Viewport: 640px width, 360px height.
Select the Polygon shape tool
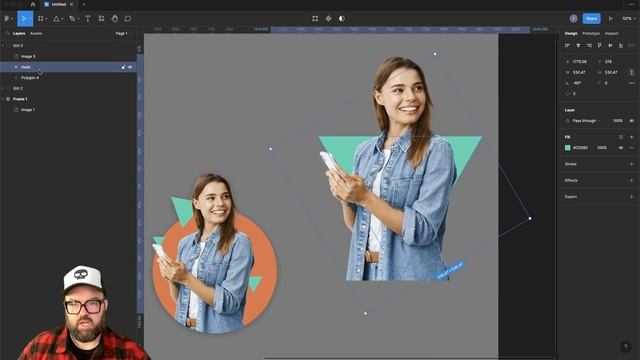[x=56, y=19]
